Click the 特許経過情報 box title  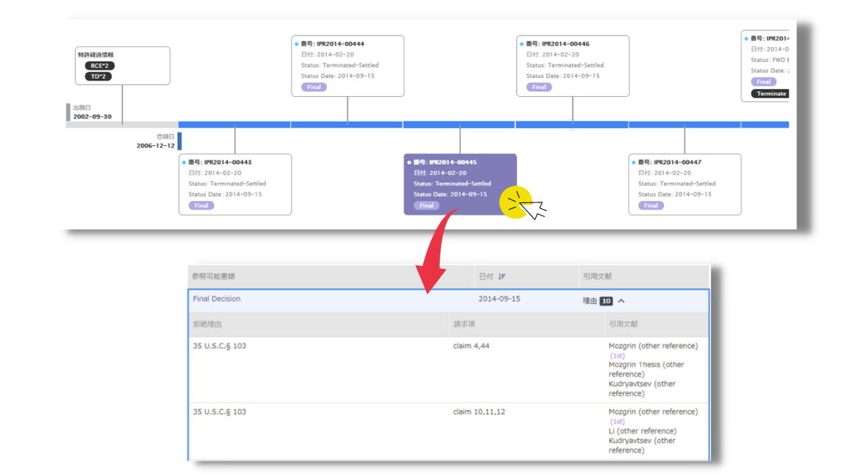click(x=95, y=54)
